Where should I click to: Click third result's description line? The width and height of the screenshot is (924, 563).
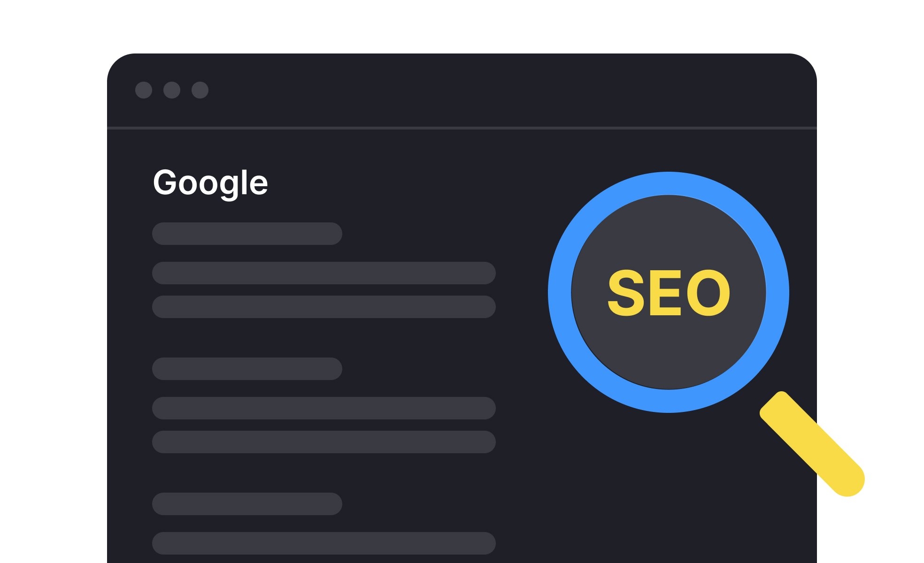[x=324, y=543]
